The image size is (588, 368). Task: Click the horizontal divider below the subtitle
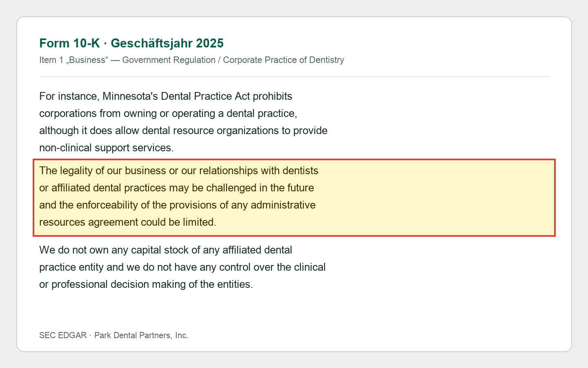(x=294, y=76)
